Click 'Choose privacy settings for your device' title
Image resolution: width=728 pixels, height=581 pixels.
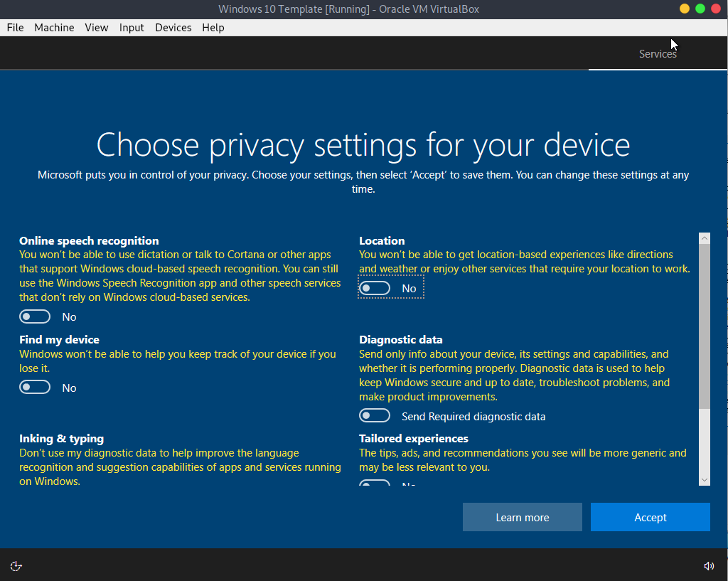[x=363, y=145]
